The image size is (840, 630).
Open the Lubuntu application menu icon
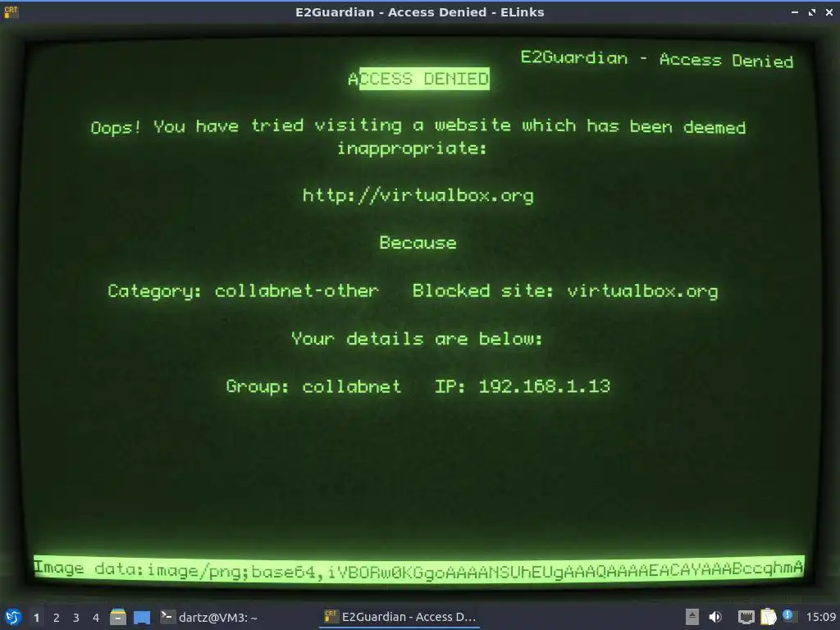[12, 617]
